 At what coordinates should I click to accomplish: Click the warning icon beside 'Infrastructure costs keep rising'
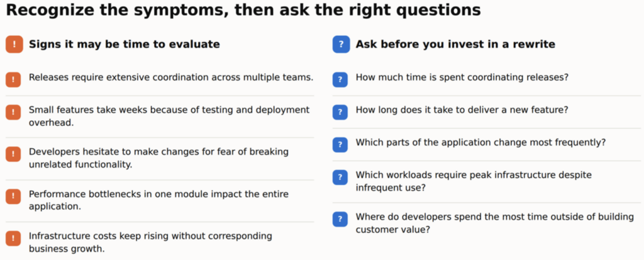pos(13,238)
